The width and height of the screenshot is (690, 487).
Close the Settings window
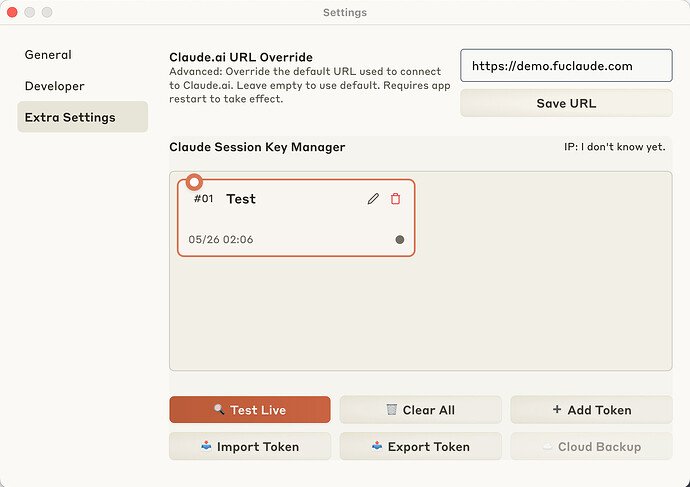point(12,12)
